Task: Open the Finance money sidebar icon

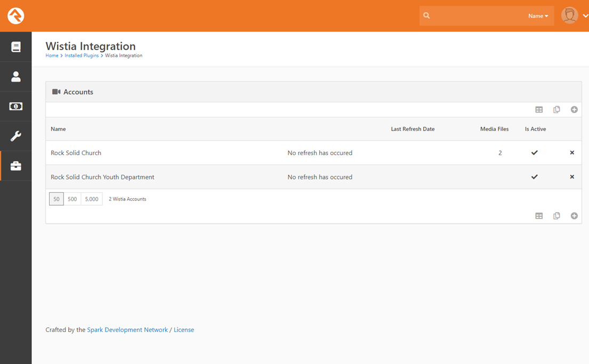Action: 16,106
